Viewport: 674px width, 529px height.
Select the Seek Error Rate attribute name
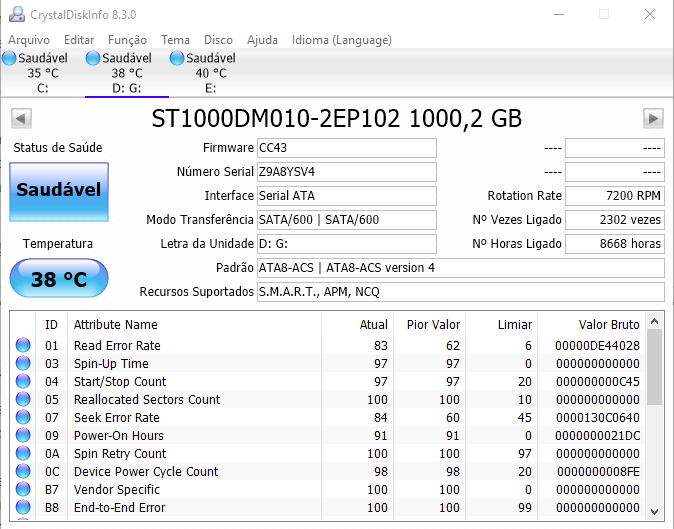point(116,418)
